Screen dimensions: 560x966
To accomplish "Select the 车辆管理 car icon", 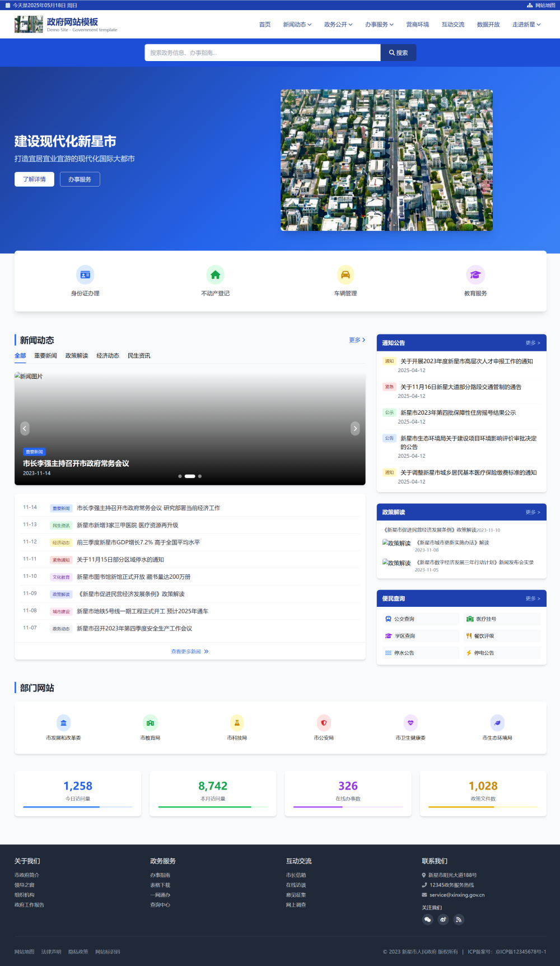I will coord(346,275).
